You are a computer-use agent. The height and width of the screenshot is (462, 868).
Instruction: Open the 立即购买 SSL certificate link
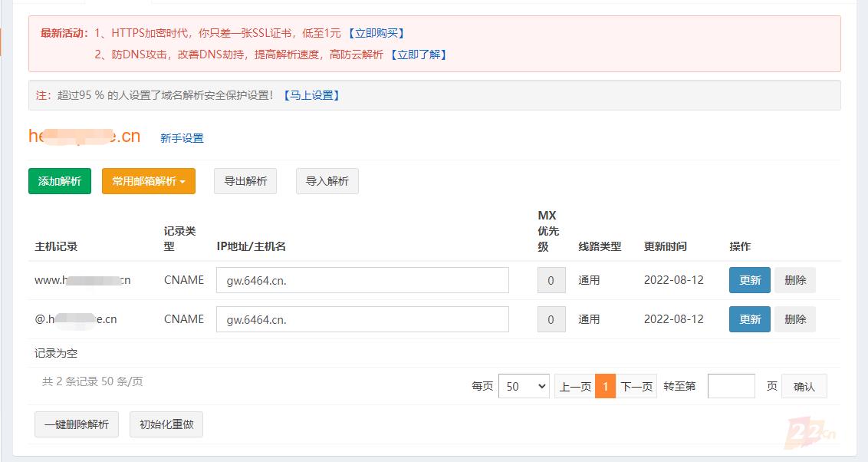click(376, 33)
